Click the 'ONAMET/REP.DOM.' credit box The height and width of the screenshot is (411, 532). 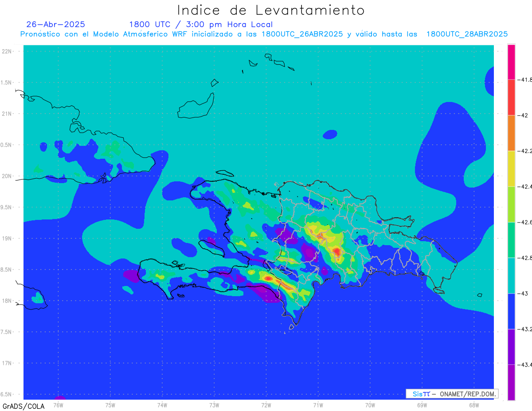(452, 394)
